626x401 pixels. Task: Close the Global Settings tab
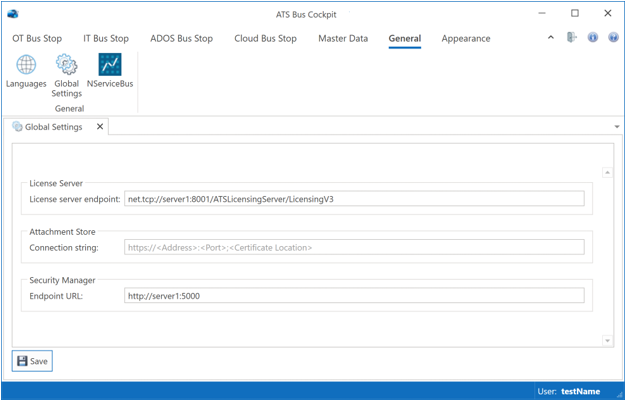[x=100, y=127]
